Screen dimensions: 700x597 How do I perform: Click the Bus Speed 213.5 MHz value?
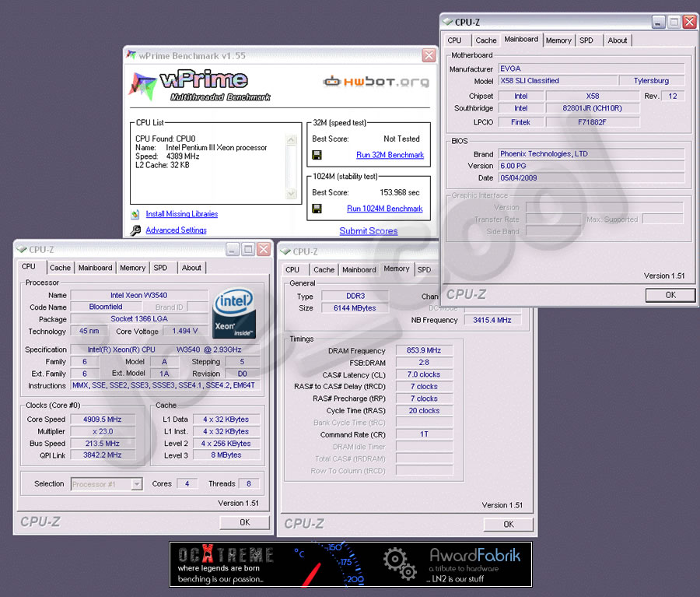pyautogui.click(x=102, y=444)
